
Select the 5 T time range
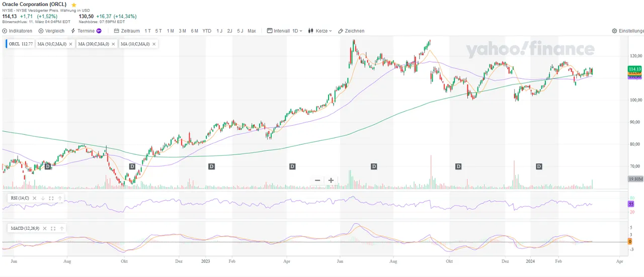[158, 31]
